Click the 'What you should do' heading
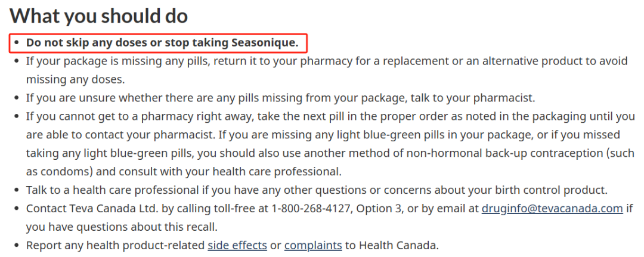Viewport: 644px width, 257px height. pos(98,16)
